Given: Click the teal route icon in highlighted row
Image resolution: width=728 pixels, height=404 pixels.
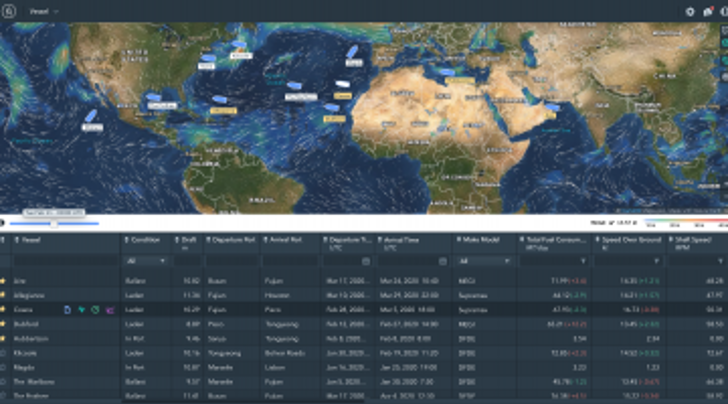Looking at the screenshot, I should 81,310.
